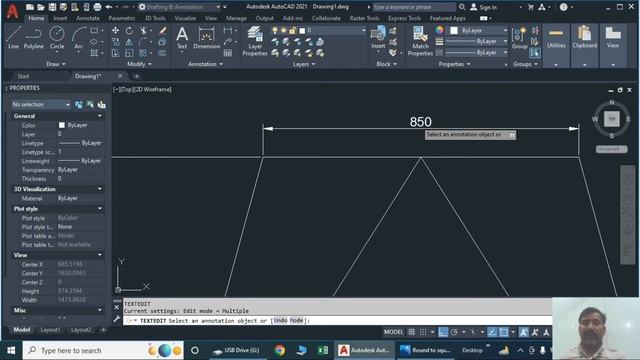This screenshot has width=640, height=360.
Task: Click the Undo arrow icon
Action: pos(109,7)
